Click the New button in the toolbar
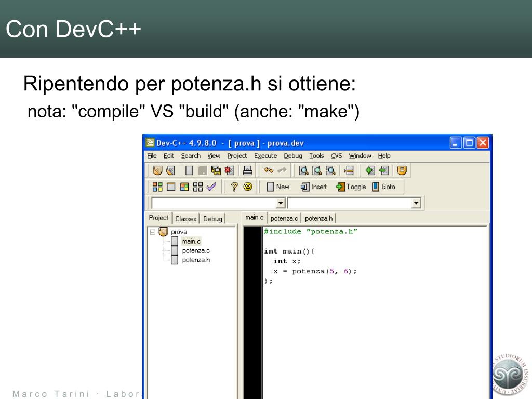Viewport: 532px width, 399px height. point(278,187)
